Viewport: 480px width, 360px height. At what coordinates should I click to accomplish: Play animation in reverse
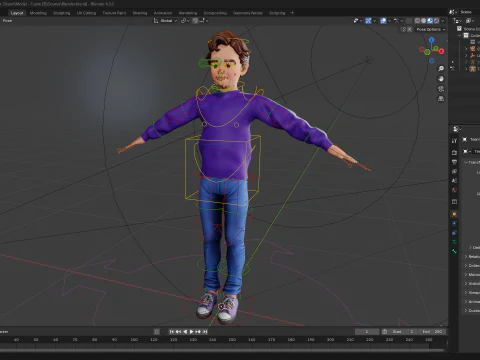click(x=185, y=332)
